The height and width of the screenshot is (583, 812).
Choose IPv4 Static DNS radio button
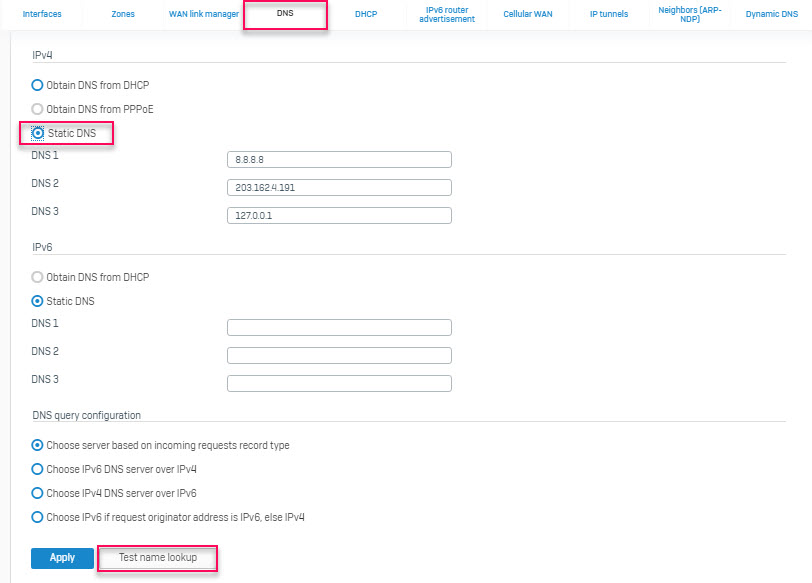coord(37,133)
